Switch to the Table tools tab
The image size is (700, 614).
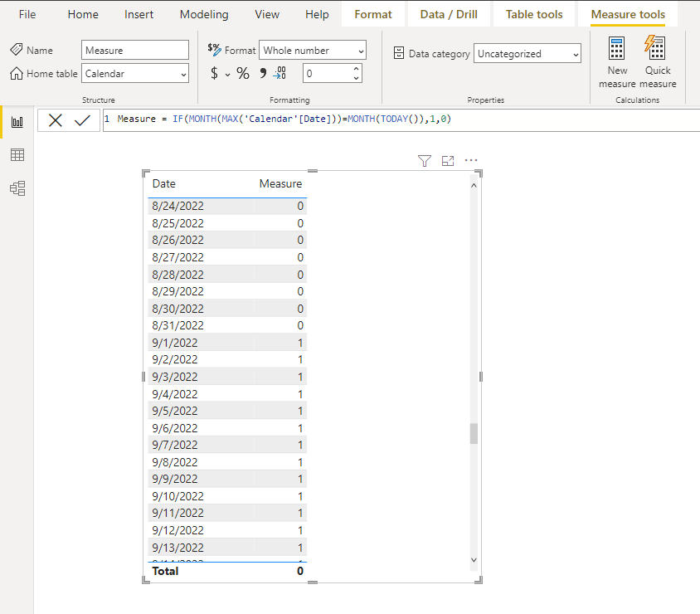pyautogui.click(x=534, y=14)
